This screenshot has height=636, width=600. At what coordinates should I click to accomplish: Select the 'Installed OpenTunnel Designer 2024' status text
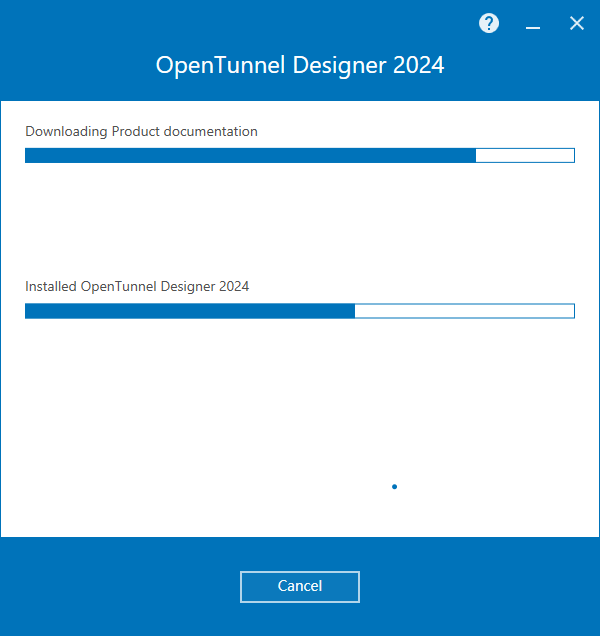[x=137, y=286]
